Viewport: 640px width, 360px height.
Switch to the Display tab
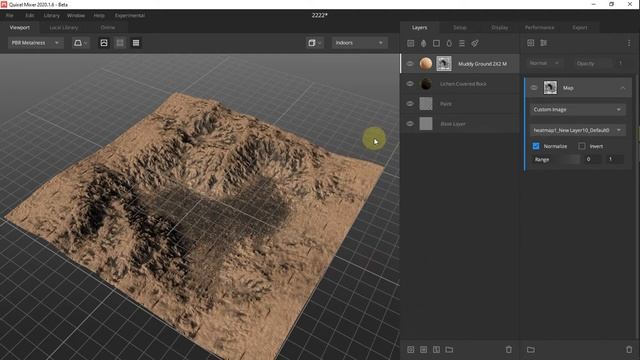(x=500, y=27)
